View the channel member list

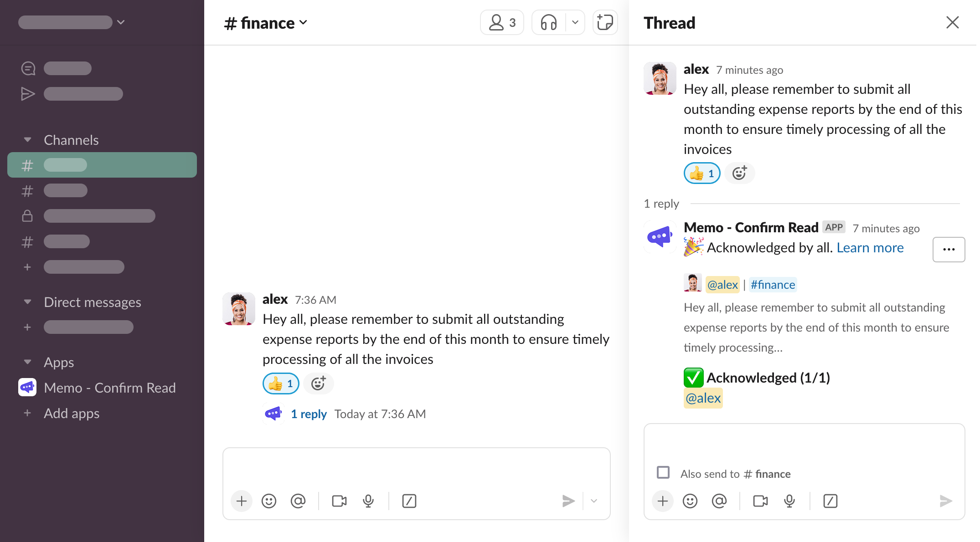click(501, 22)
